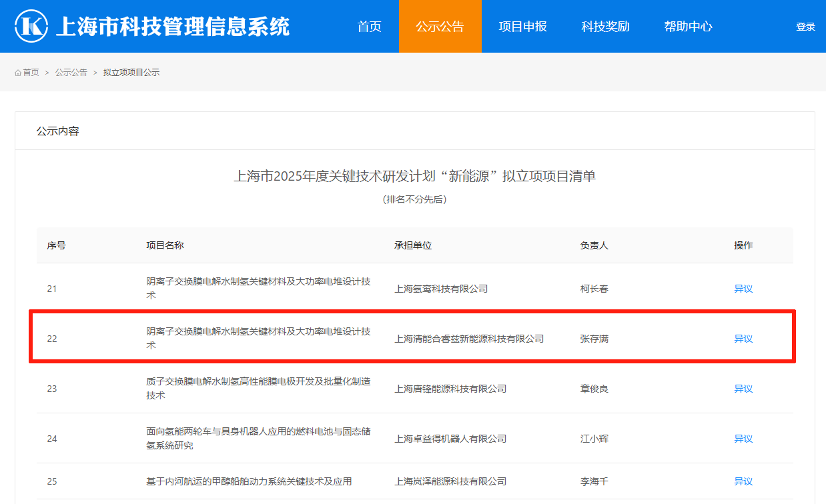Open the 首页 menu item
Image resolution: width=826 pixels, height=504 pixels.
click(x=369, y=27)
